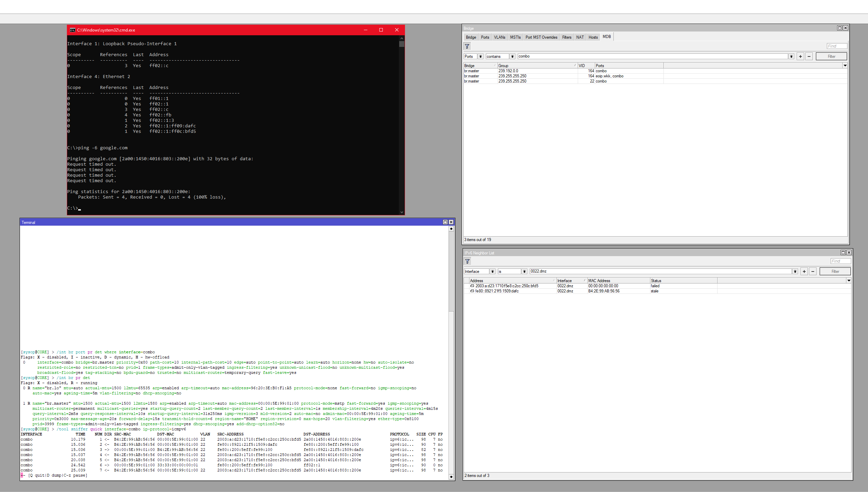
Task: Switch to the NAT tab
Action: 580,37
